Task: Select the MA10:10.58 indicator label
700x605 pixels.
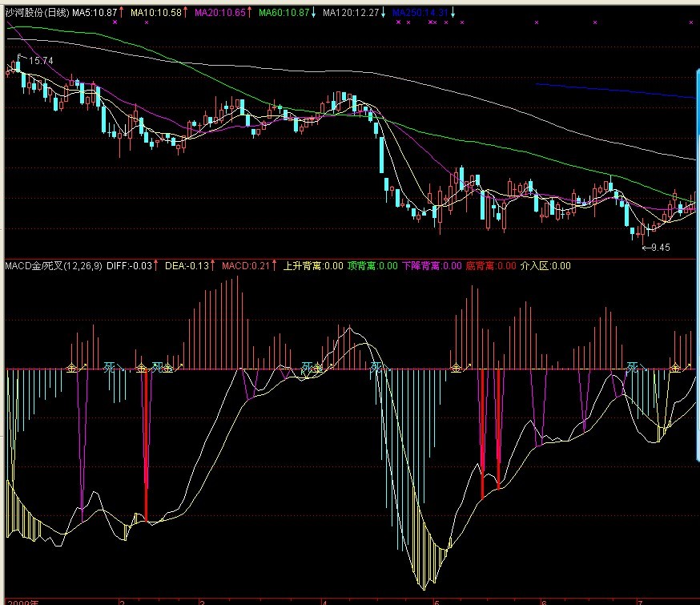Action: point(155,14)
